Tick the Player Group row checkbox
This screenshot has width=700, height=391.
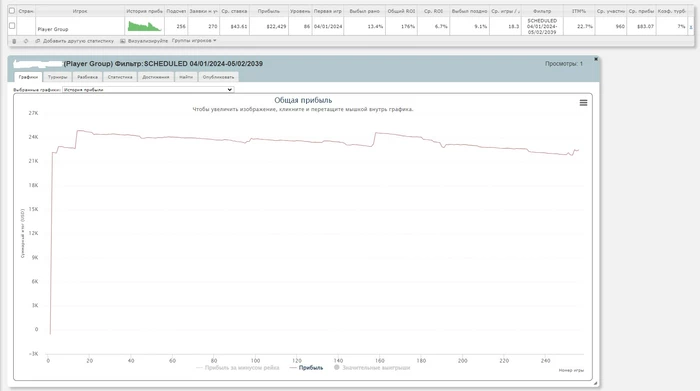click(x=12, y=26)
